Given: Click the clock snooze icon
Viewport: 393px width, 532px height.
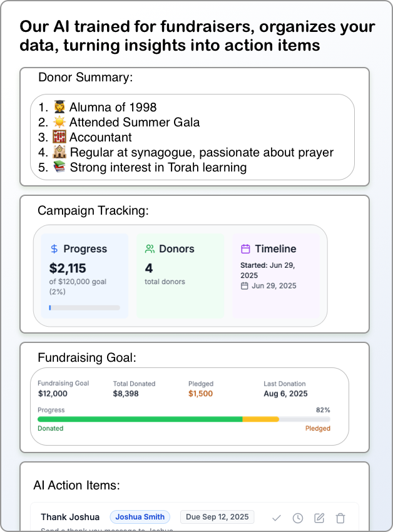Looking at the screenshot, I should (x=298, y=518).
